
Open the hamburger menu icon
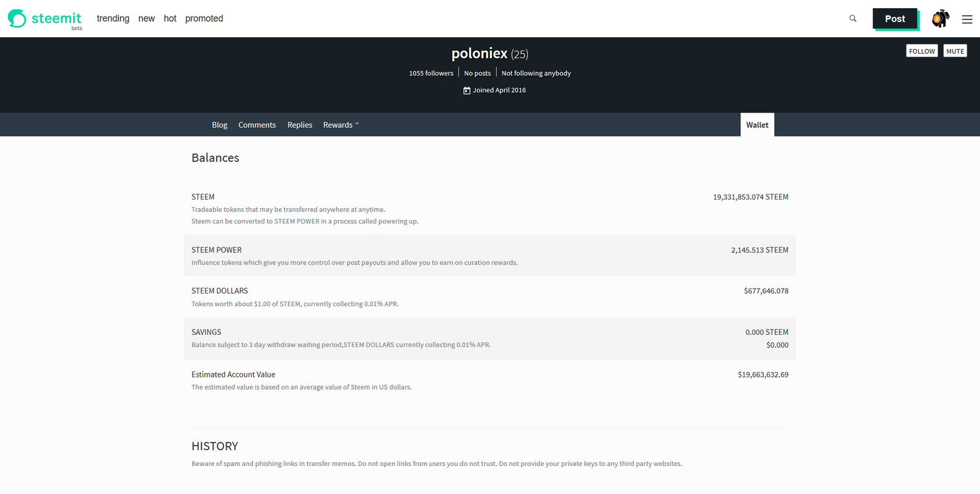[967, 19]
